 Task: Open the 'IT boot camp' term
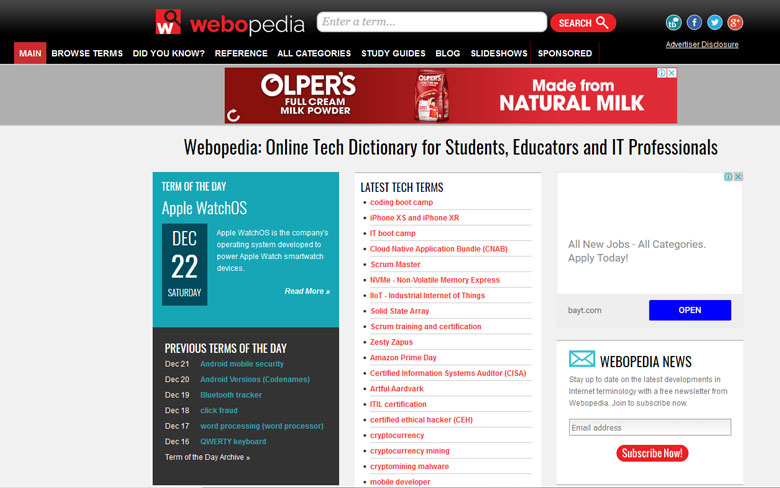(392, 233)
